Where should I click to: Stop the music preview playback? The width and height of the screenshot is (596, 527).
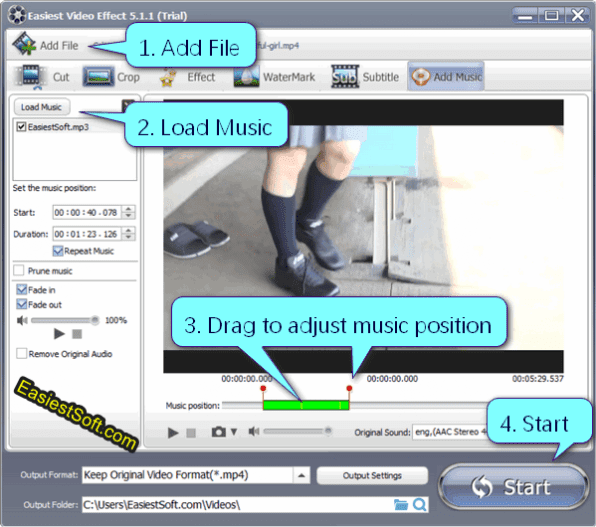tap(77, 334)
